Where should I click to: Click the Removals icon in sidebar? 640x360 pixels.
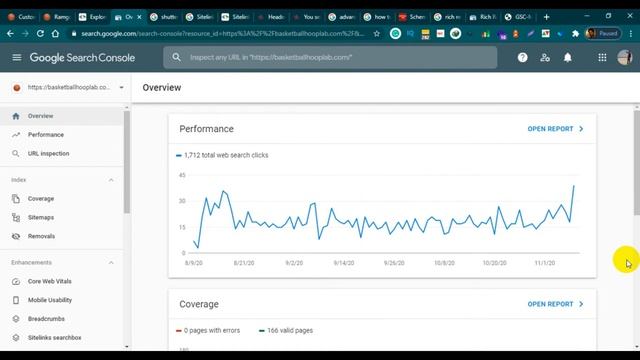pyautogui.click(x=16, y=236)
